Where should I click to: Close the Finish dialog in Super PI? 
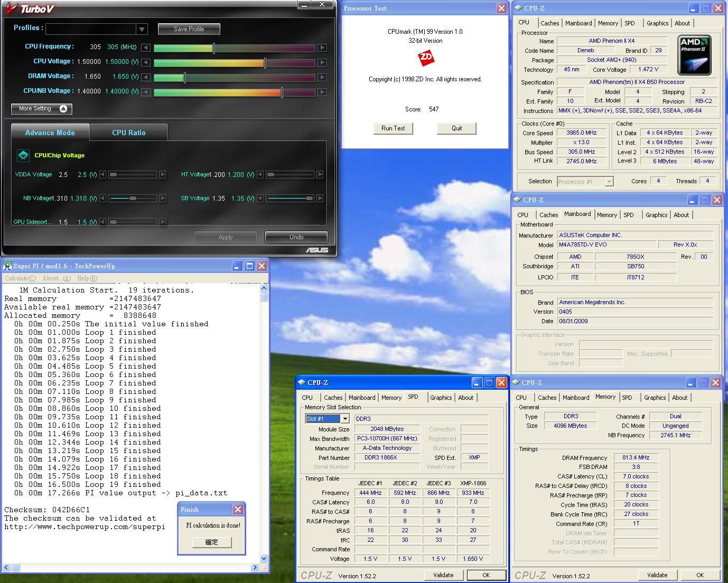click(238, 509)
